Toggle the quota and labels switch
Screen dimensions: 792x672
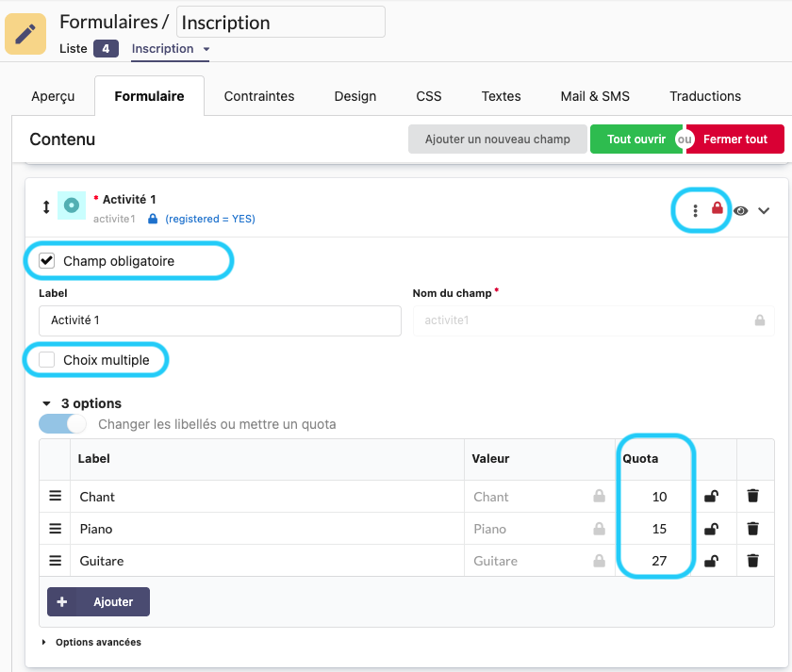click(x=62, y=424)
